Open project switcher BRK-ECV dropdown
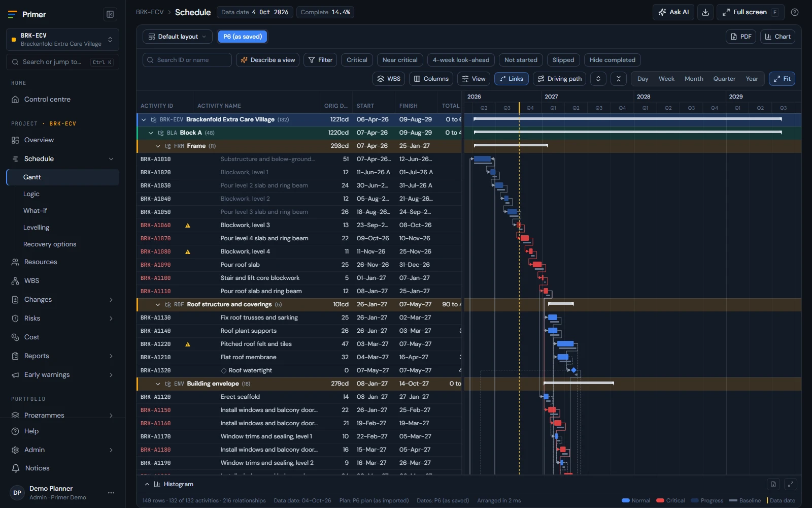 62,40
